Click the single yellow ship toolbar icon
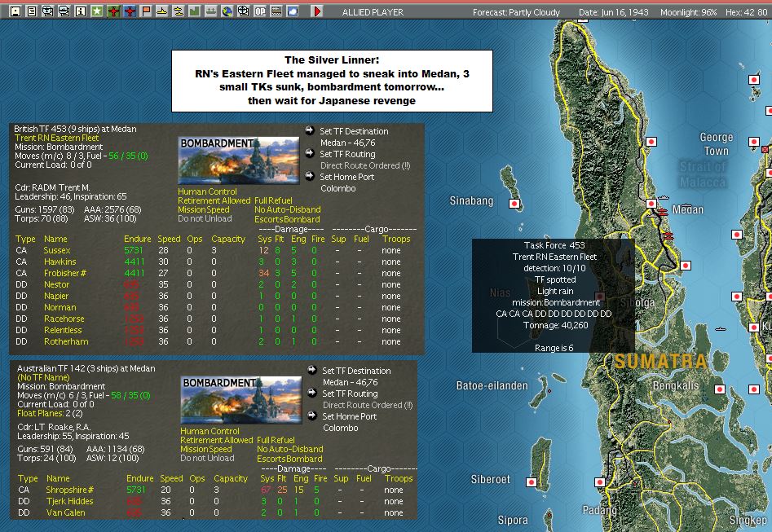 coord(162,11)
